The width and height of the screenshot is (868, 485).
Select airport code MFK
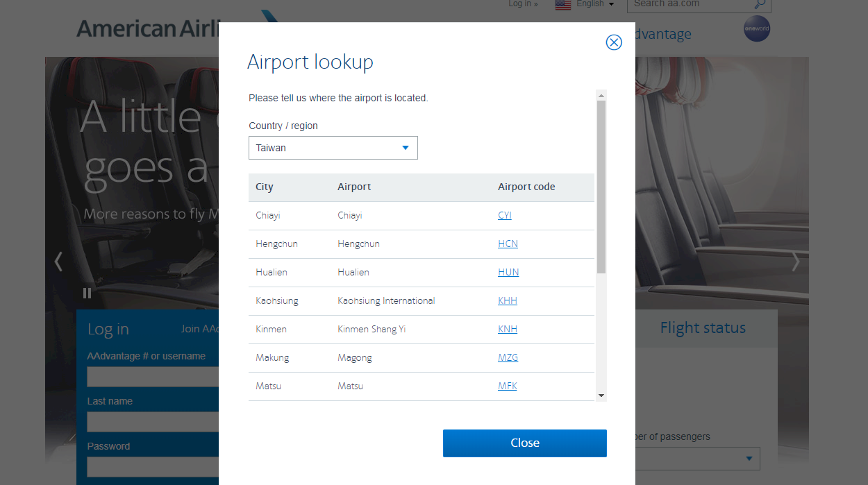click(x=507, y=386)
